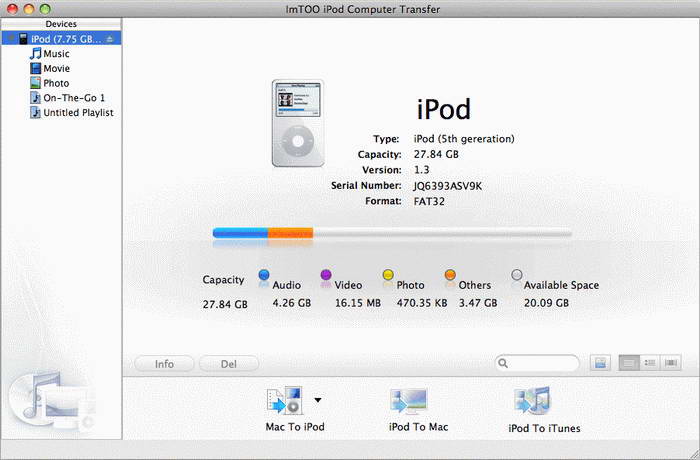Image resolution: width=700 pixels, height=460 pixels.
Task: Open the Mac To iPod dropdown arrow
Action: [317, 400]
